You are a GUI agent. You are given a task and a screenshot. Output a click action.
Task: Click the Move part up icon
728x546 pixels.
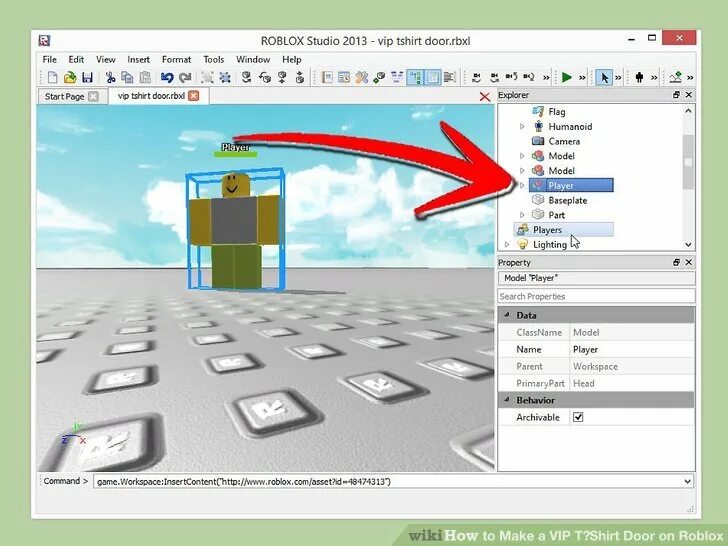point(300,77)
